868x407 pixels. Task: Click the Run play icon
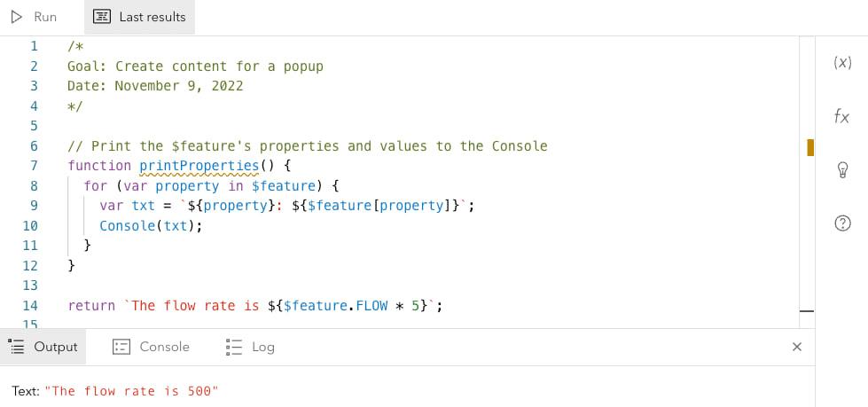(16, 17)
